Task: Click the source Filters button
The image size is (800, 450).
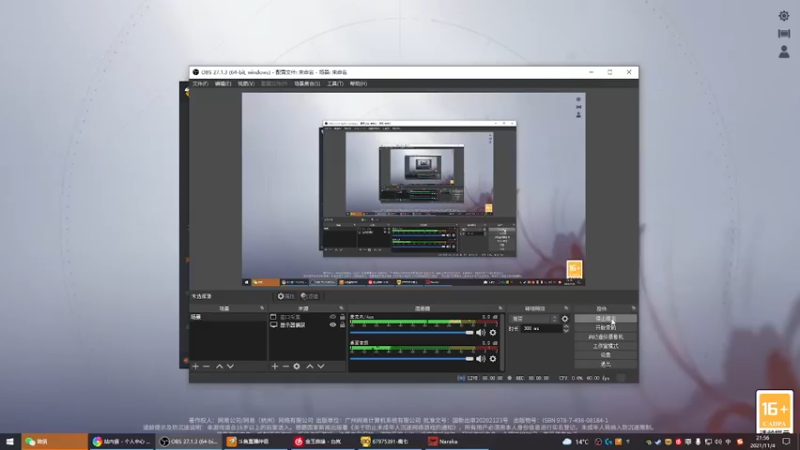Action: click(310, 296)
